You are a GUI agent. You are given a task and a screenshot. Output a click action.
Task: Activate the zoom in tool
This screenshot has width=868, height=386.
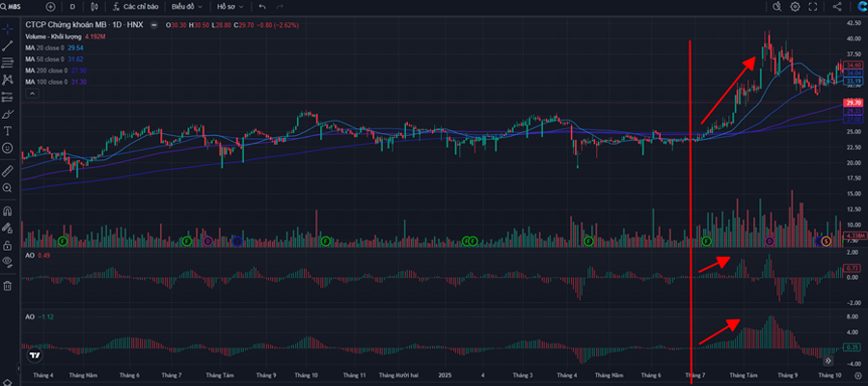(x=7, y=188)
